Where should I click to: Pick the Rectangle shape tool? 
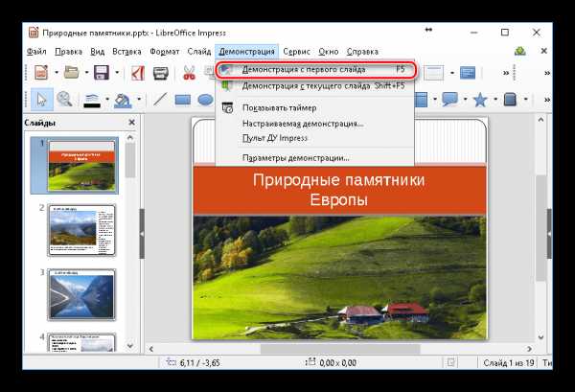183,100
